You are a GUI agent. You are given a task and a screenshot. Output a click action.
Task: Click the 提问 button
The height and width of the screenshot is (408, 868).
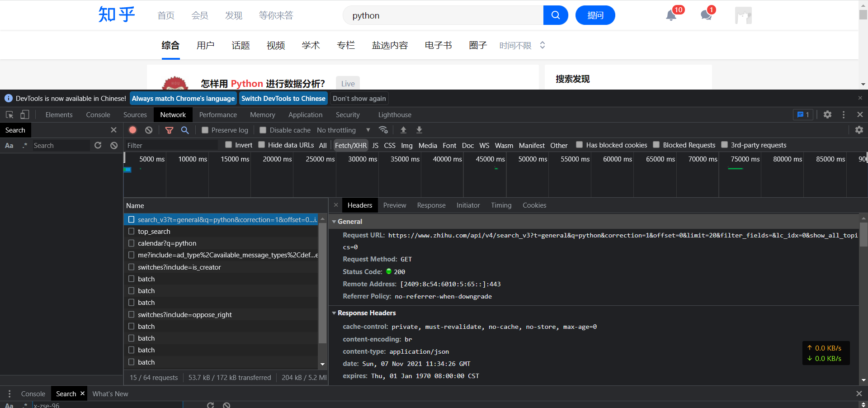click(595, 15)
